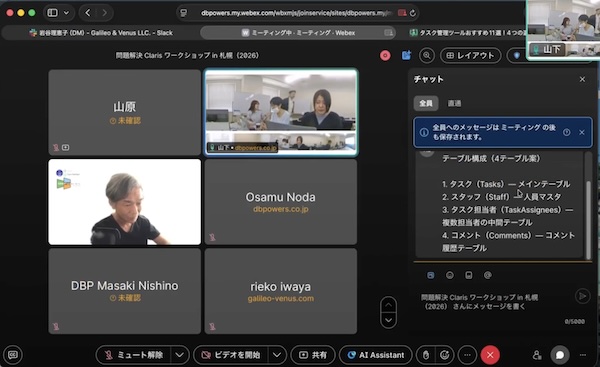
Task: Switch to the タスク管理ツール browser tab
Action: [x=468, y=33]
